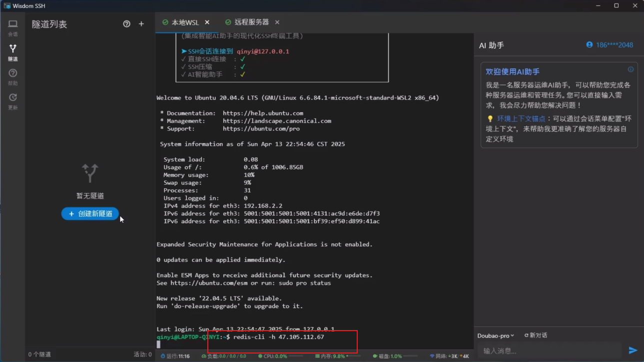Open the 会话 sessions sidebar icon
Viewport: 644px width, 362px height.
pyautogui.click(x=13, y=24)
